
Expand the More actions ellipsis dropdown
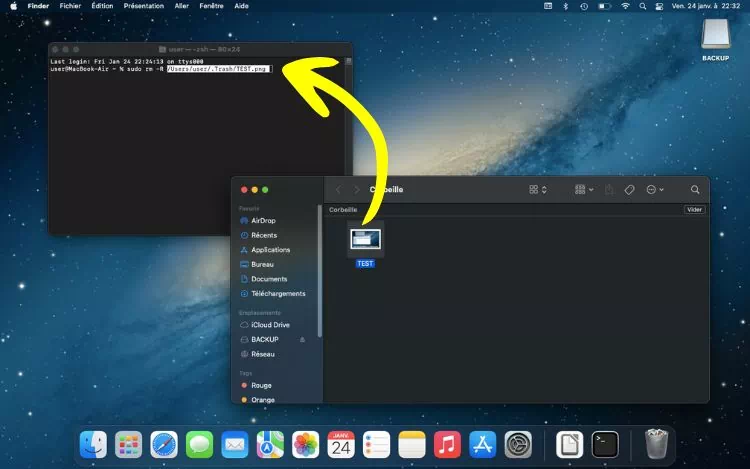click(655, 189)
